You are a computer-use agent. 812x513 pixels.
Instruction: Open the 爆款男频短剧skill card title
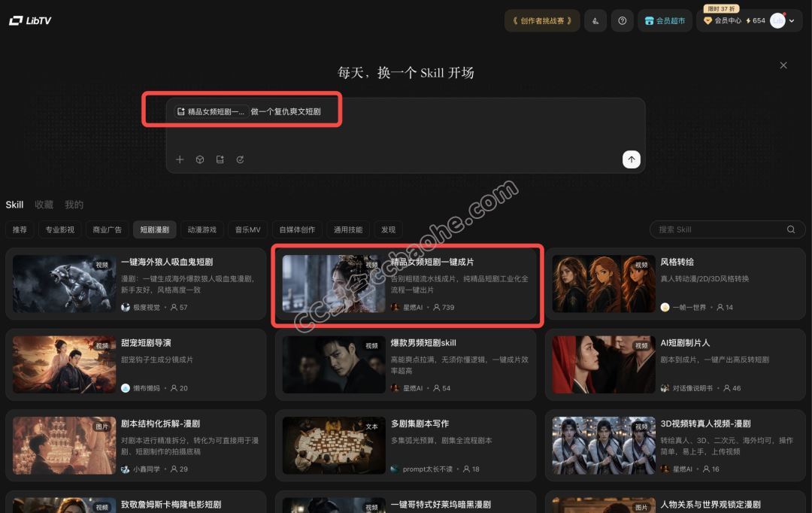pos(423,343)
